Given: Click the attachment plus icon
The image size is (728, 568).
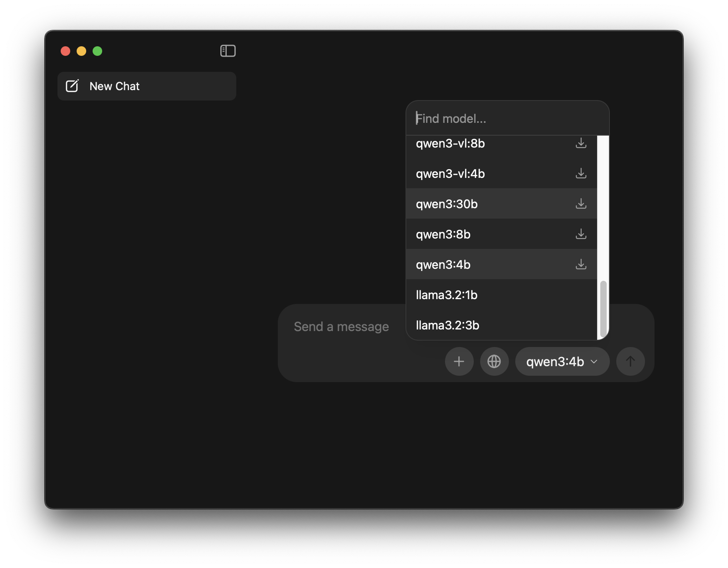Looking at the screenshot, I should point(459,361).
